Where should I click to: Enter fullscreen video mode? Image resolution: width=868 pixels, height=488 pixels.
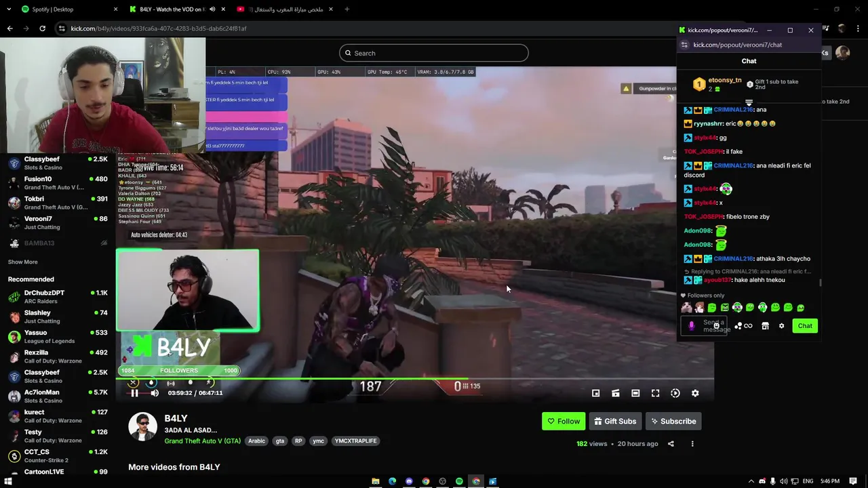(x=655, y=393)
